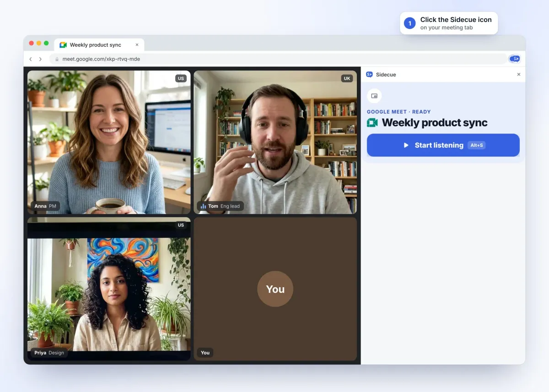
Task: Click the GOOGLE MEET · READY label
Action: (x=398, y=112)
